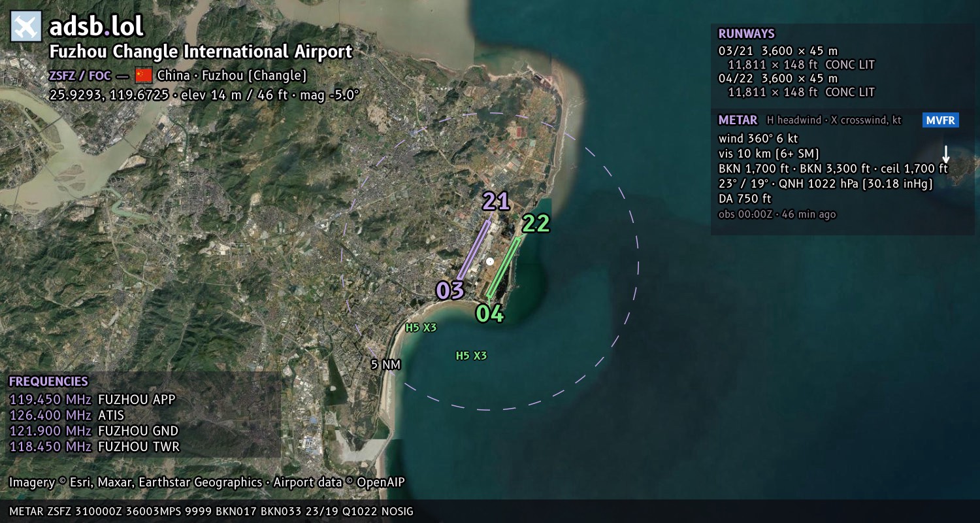Click Fuzhou Changle International Airport heading
This screenshot has height=523, width=980.
point(201,52)
